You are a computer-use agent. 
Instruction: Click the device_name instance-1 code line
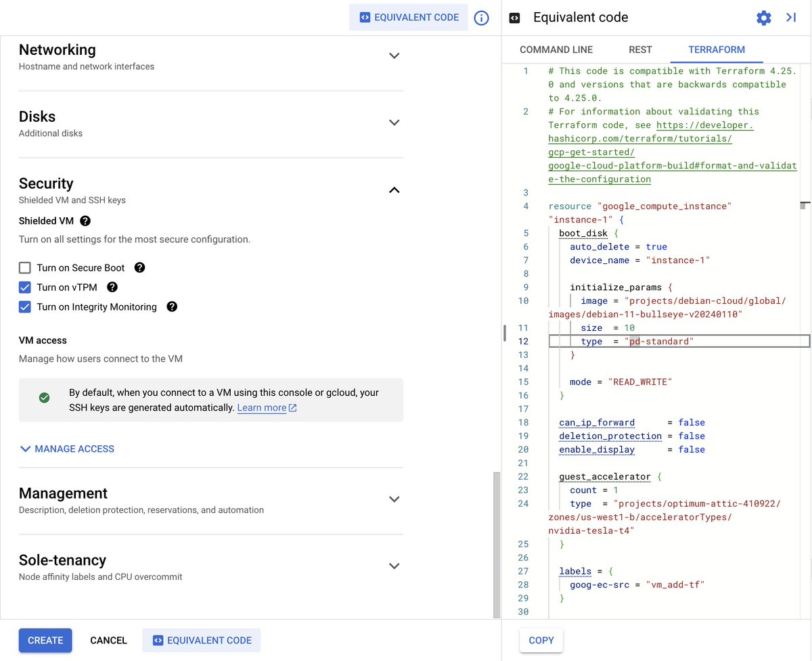pos(640,260)
